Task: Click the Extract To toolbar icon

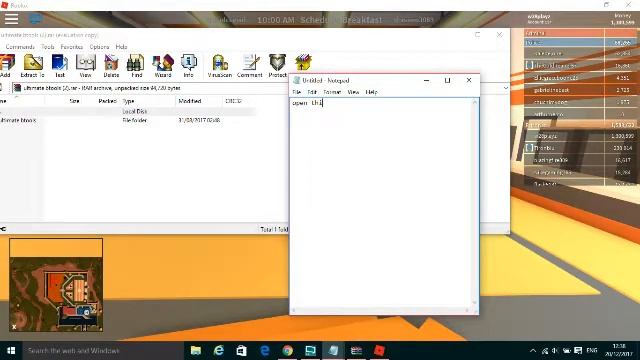Action: 33,66
